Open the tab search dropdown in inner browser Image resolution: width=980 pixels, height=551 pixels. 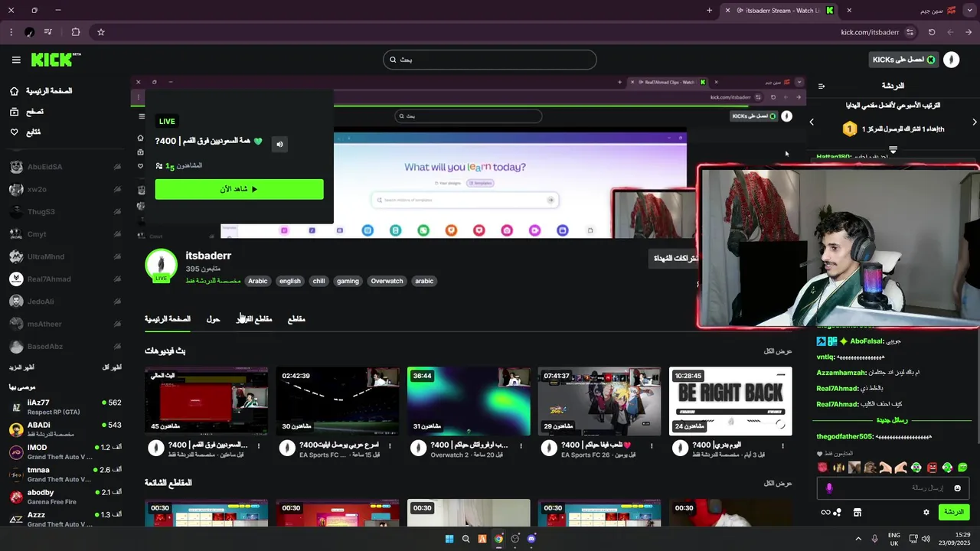tap(799, 82)
